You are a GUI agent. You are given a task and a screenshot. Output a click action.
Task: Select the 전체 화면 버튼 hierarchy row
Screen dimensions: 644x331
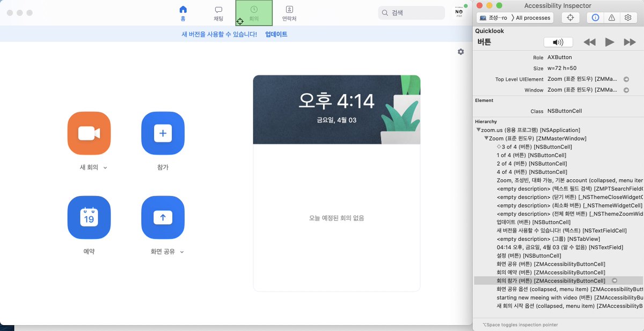[x=559, y=214]
